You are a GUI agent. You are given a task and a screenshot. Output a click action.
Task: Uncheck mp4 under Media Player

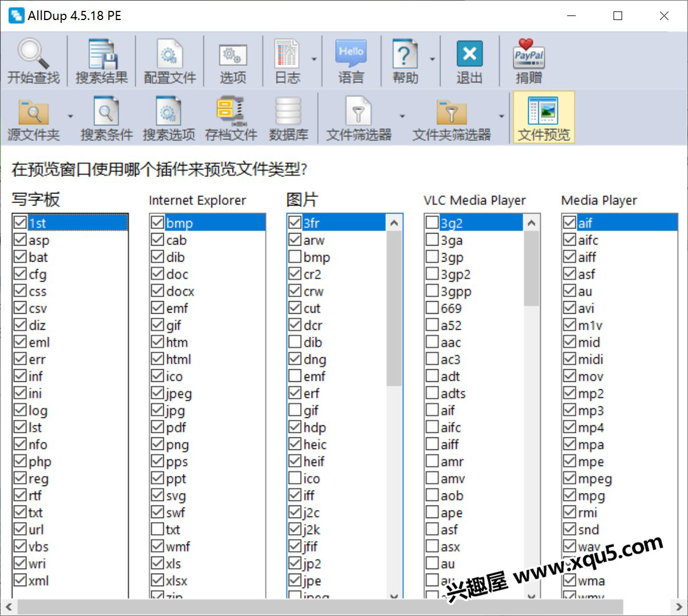[x=570, y=427]
